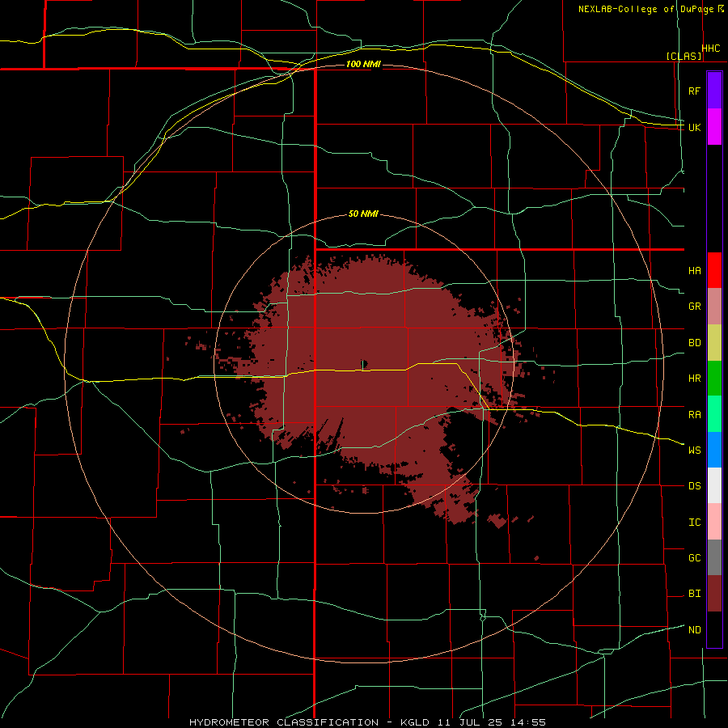This screenshot has height=728, width=728.
Task: Click the 'GR' legend label
Action: coord(694,307)
